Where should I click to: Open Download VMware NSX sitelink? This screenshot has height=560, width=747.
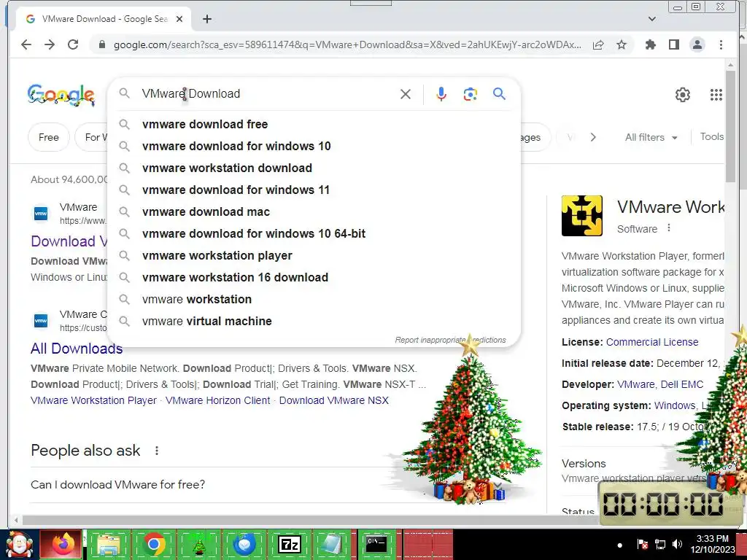pos(334,400)
